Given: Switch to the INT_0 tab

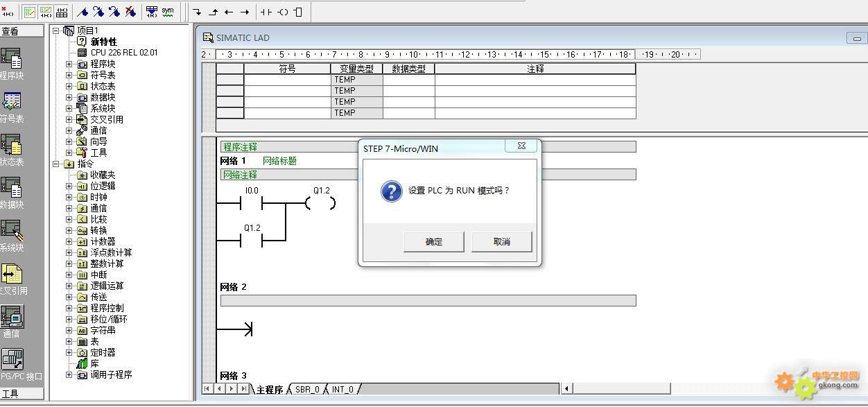Looking at the screenshot, I should pos(343,390).
